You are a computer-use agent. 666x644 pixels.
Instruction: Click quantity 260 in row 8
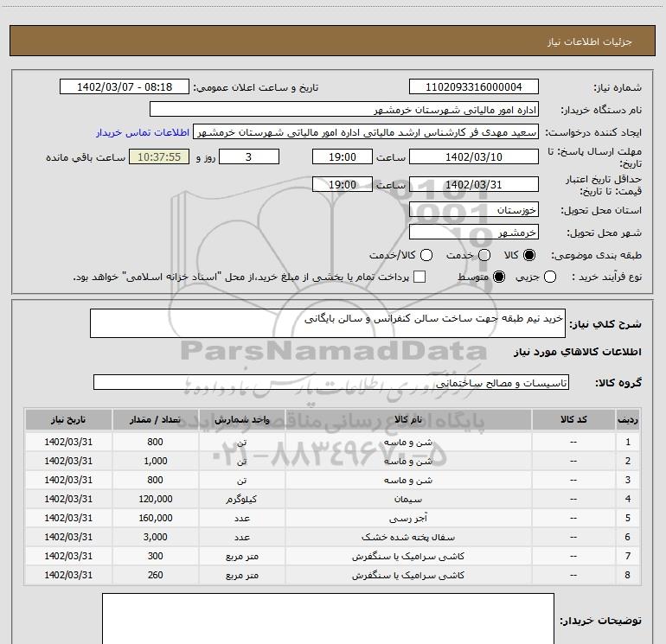pyautogui.click(x=156, y=575)
